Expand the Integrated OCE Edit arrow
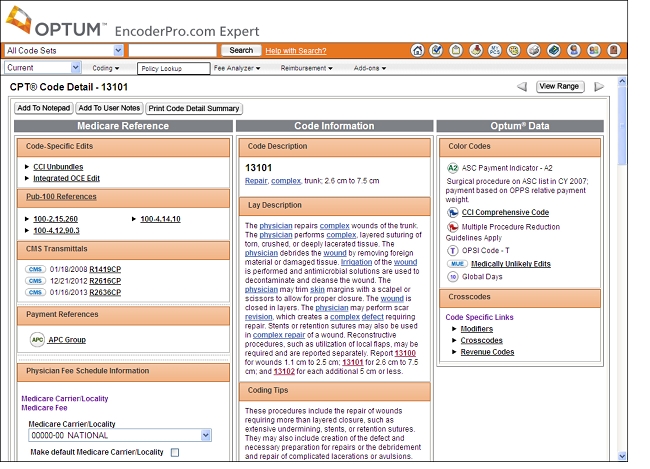Screen dimensions: 650x469 tap(27, 178)
